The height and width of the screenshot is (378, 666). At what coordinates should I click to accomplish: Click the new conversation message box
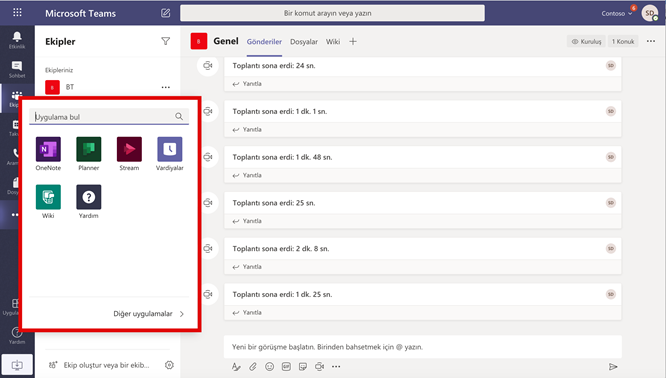coord(423,347)
